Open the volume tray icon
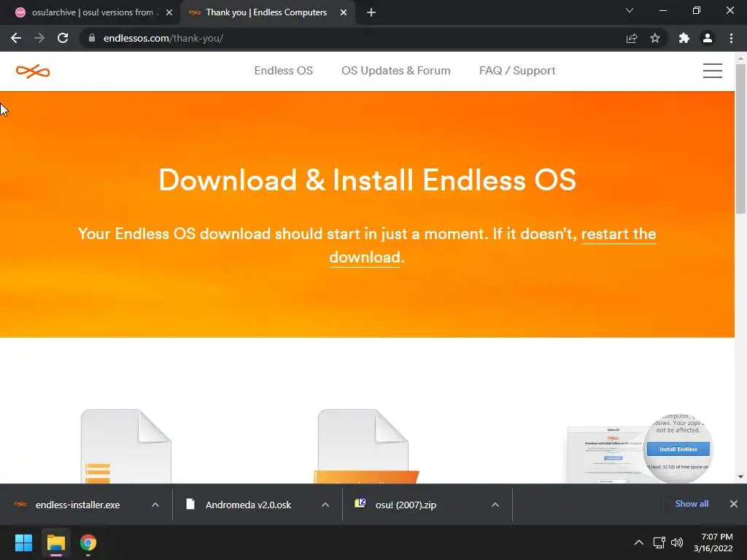 676,542
